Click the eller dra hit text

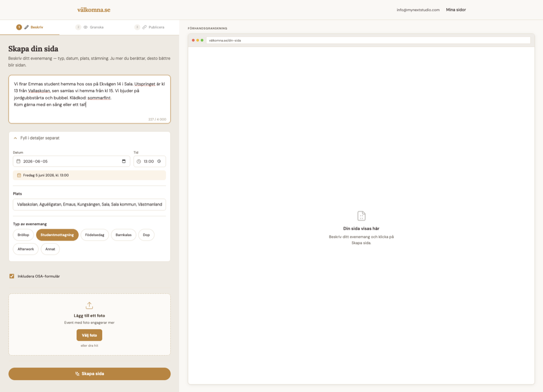(x=89, y=345)
